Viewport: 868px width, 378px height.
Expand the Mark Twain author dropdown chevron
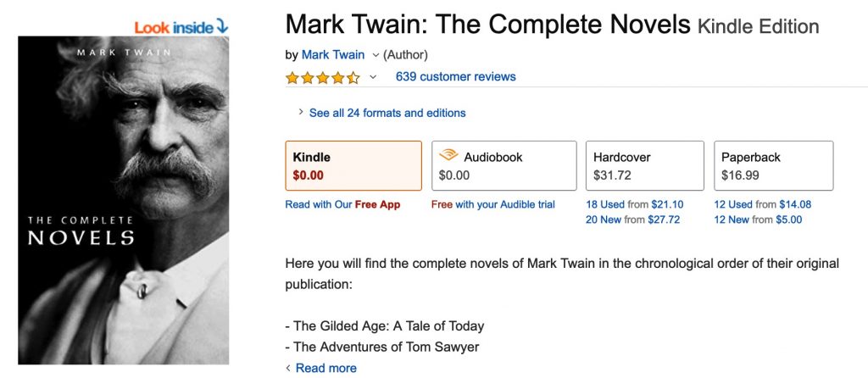[376, 55]
